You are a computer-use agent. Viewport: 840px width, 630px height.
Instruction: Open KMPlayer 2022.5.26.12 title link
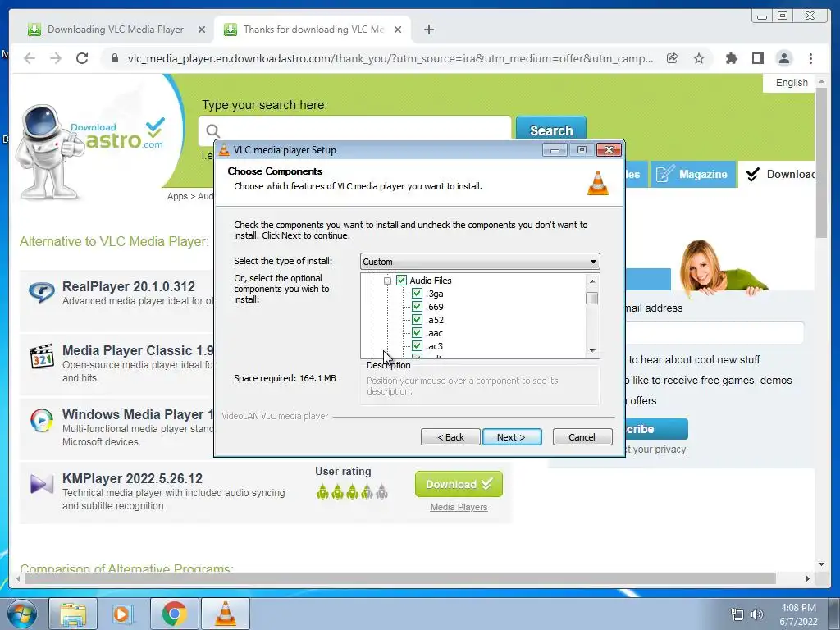click(x=132, y=478)
